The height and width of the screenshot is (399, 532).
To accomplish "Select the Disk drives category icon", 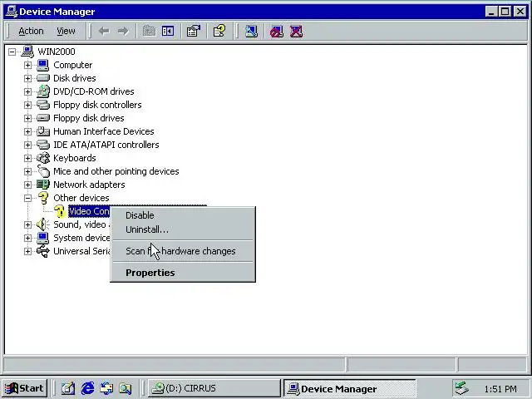I will click(42, 78).
